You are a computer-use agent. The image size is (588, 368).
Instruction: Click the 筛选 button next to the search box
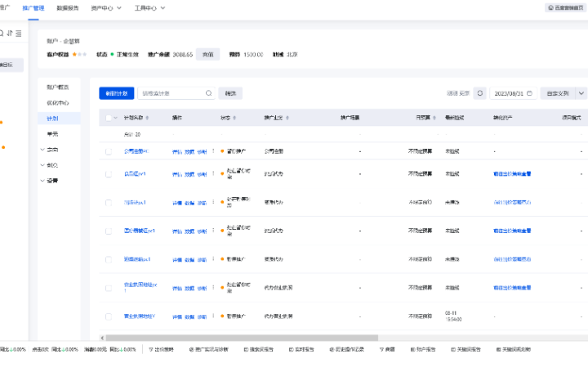click(230, 93)
